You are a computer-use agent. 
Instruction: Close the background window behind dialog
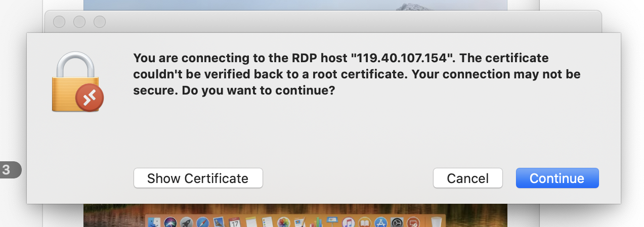click(59, 22)
